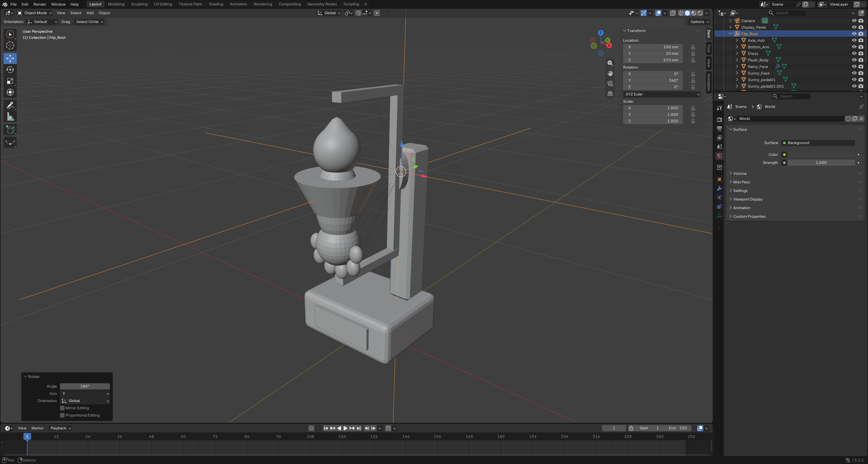Click the viewport zoom magnifier icon

610,63
